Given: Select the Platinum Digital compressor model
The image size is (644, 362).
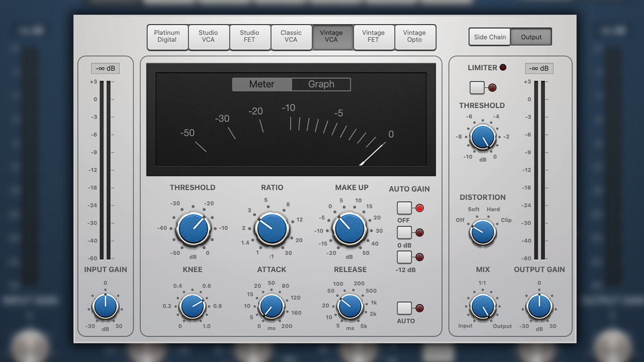Looking at the screenshot, I should 167,37.
